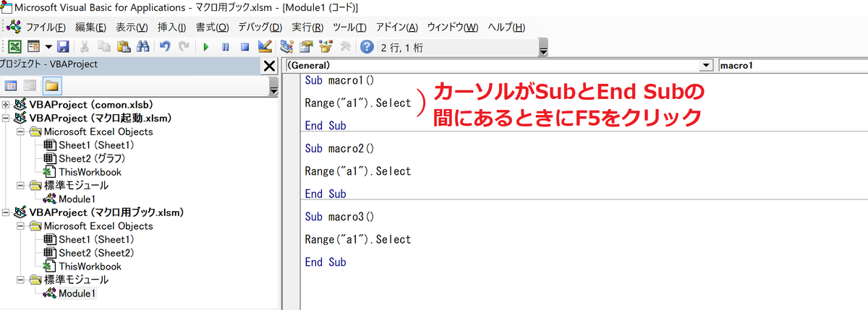Viewport: 868px width, 310px height.
Task: Click the Sub macro3() code line
Action: (339, 217)
